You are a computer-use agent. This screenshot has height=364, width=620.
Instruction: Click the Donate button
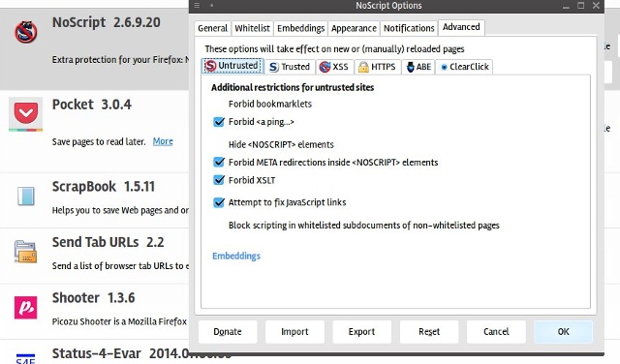(x=228, y=332)
